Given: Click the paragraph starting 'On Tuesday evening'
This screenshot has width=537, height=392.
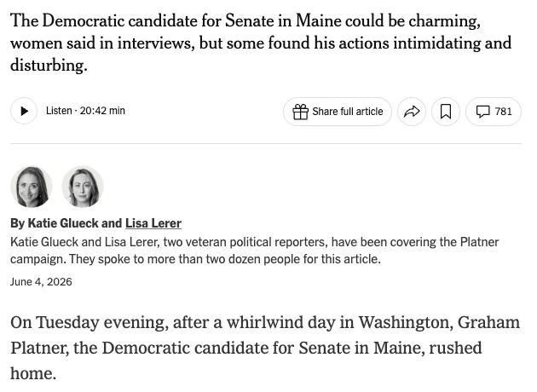Looking at the screenshot, I should [265, 348].
